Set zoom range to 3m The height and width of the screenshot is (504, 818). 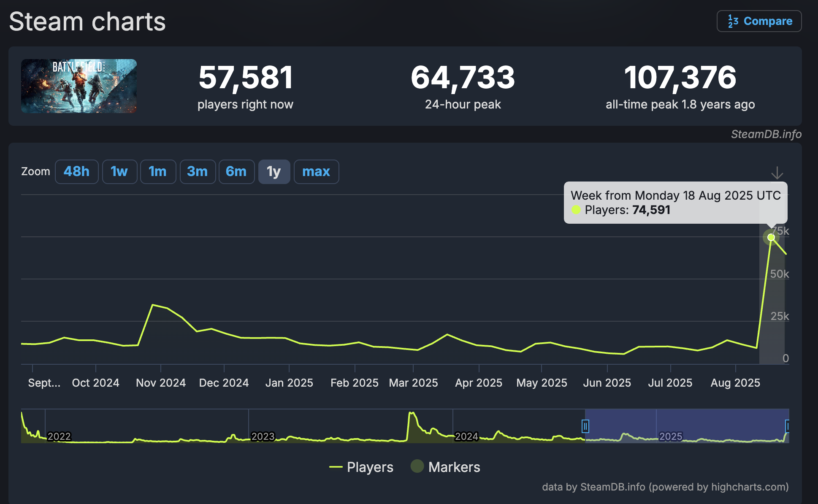[198, 171]
